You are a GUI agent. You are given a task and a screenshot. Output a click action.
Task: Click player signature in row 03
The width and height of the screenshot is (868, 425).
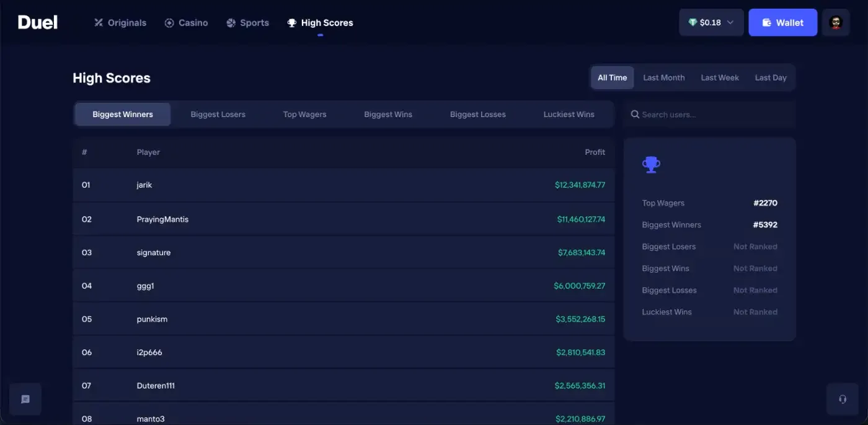click(x=154, y=252)
